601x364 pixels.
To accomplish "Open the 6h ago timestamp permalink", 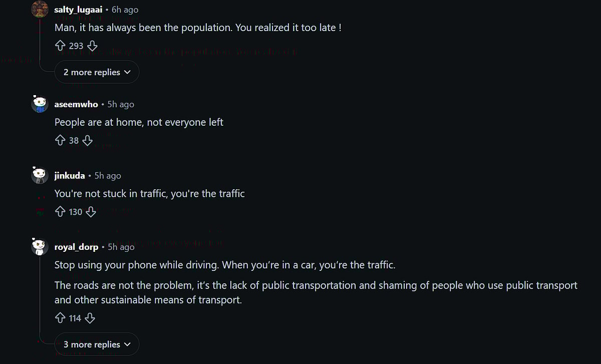I will (x=125, y=10).
